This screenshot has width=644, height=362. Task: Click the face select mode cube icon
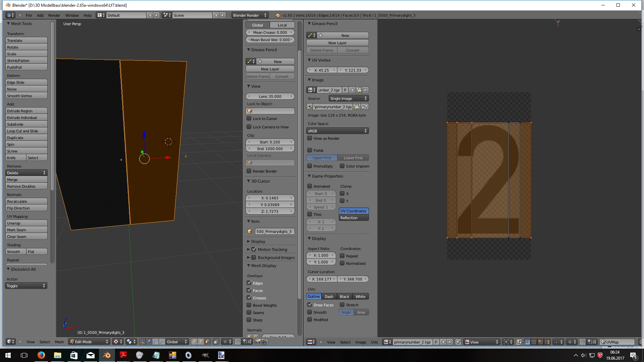pos(207,342)
